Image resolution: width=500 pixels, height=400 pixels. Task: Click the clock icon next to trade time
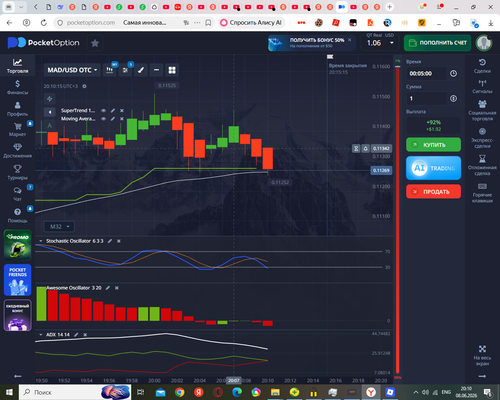click(453, 73)
